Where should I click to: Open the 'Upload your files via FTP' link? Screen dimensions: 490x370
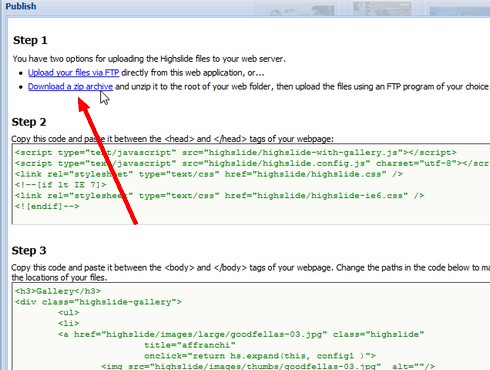tap(73, 73)
